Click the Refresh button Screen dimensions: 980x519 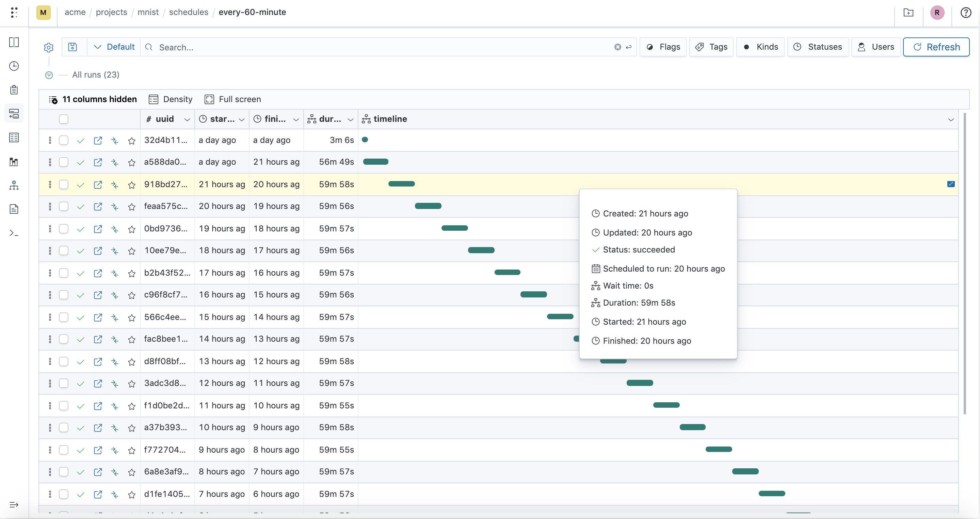[x=936, y=47]
